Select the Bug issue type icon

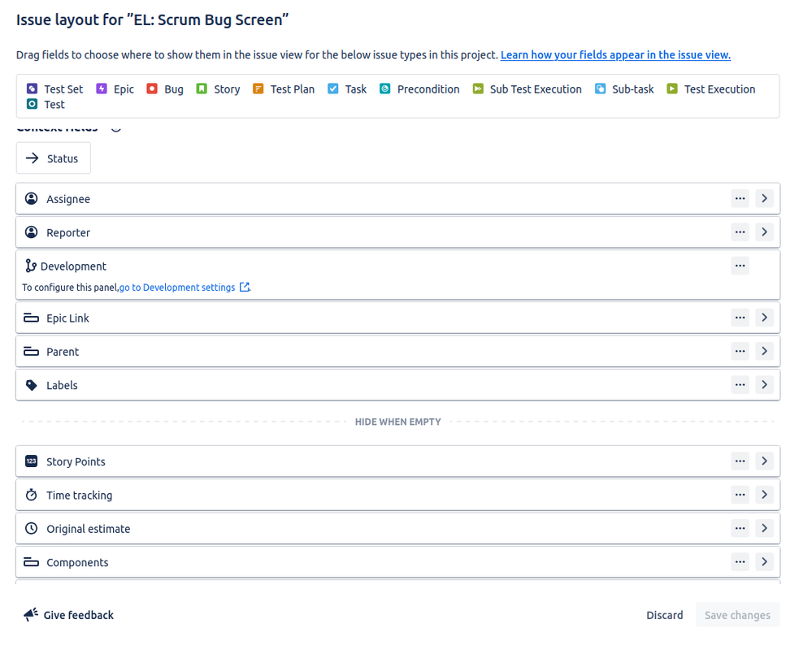click(x=150, y=89)
